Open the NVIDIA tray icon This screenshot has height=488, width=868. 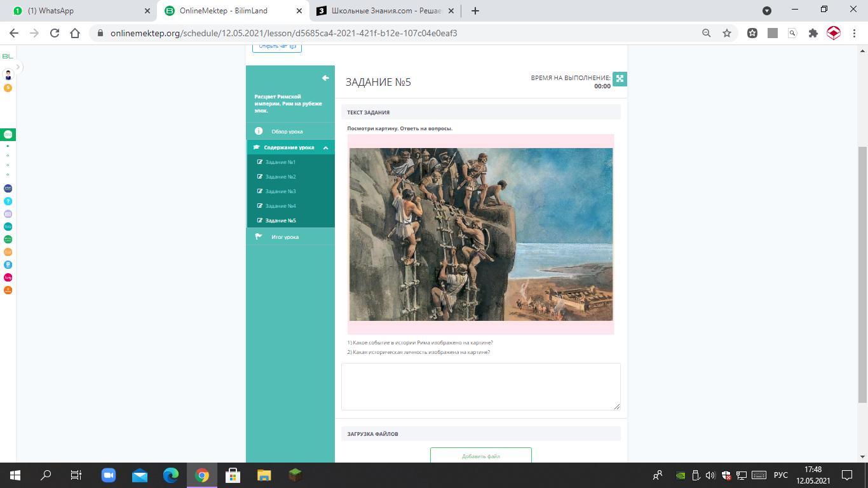(x=680, y=475)
